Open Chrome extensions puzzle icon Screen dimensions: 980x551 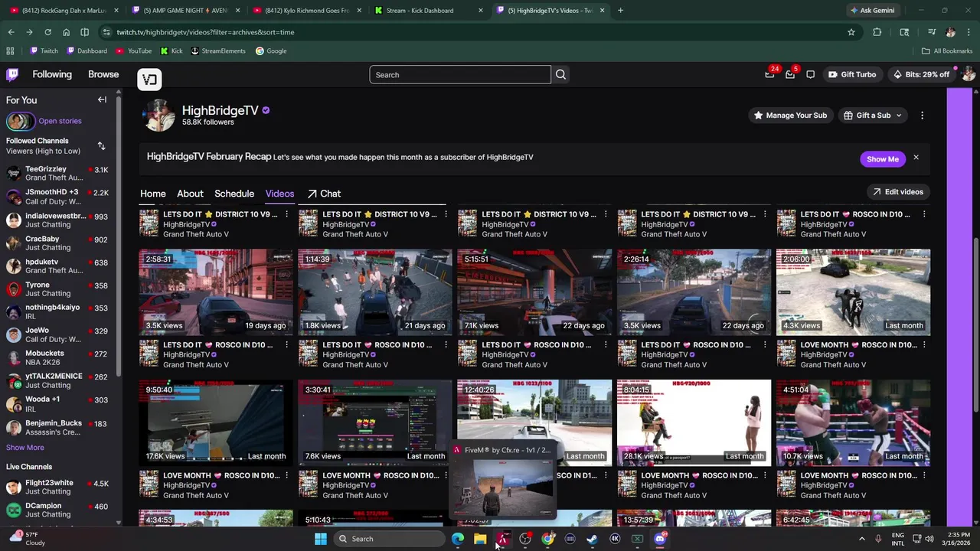point(877,32)
